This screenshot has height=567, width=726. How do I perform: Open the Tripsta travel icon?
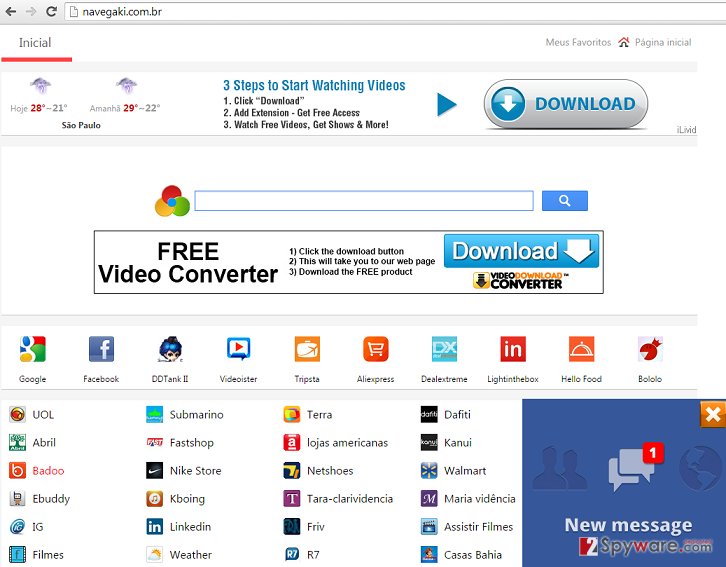(x=307, y=349)
